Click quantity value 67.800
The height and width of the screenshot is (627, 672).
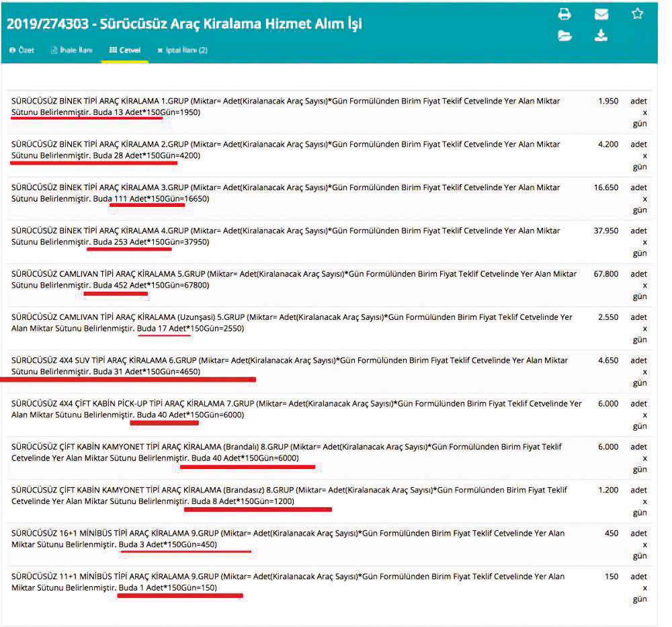[x=606, y=274]
